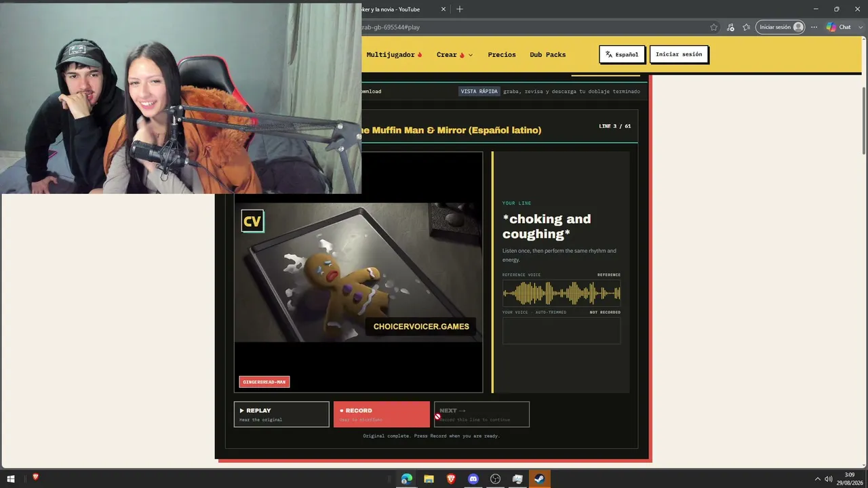
Task: Click the REPLAY button to hear original
Action: pyautogui.click(x=281, y=414)
